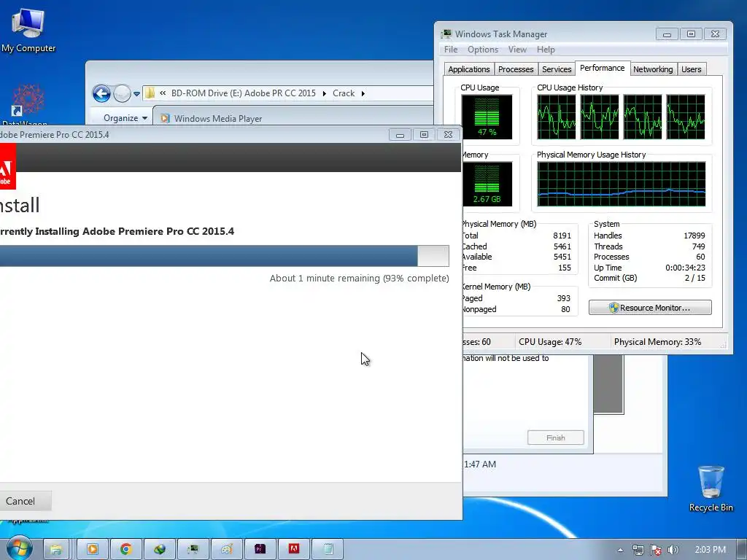The height and width of the screenshot is (560, 747).
Task: Open the DataWagon desktop shortcut
Action: pyautogui.click(x=28, y=104)
